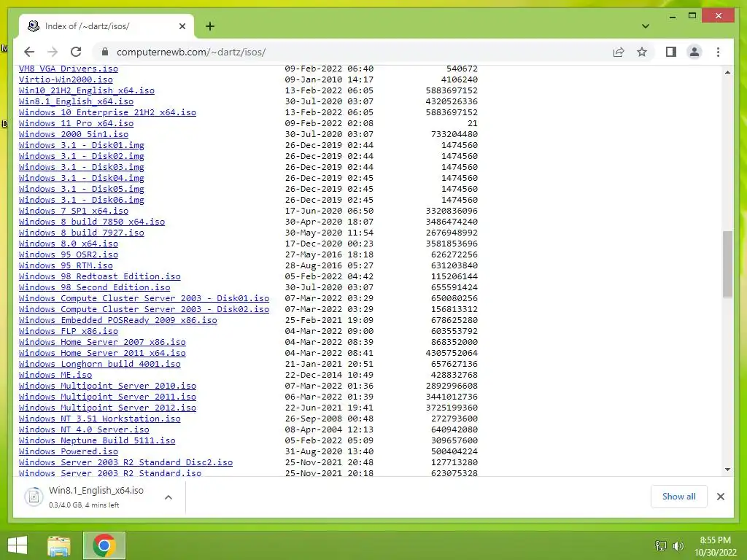Open Windows_95_RTM.iso link
Screen dimensions: 747x560
pos(66,265)
